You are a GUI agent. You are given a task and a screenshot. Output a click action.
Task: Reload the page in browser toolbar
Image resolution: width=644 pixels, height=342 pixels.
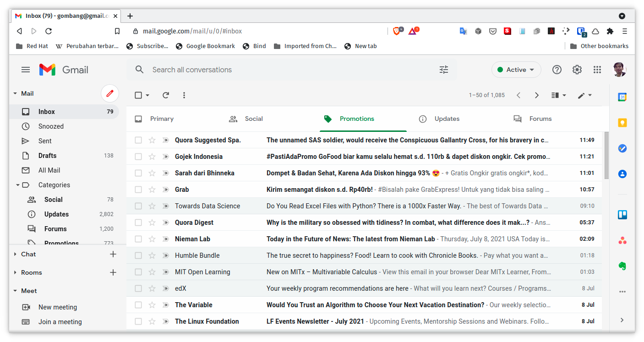pos(49,31)
